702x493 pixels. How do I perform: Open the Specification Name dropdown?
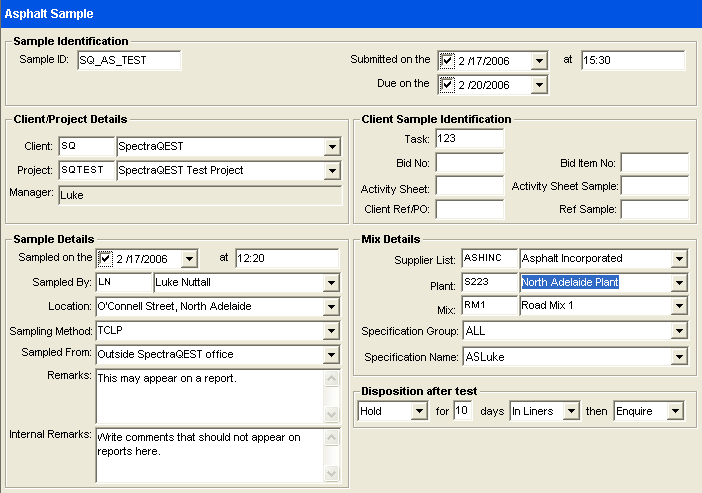679,356
